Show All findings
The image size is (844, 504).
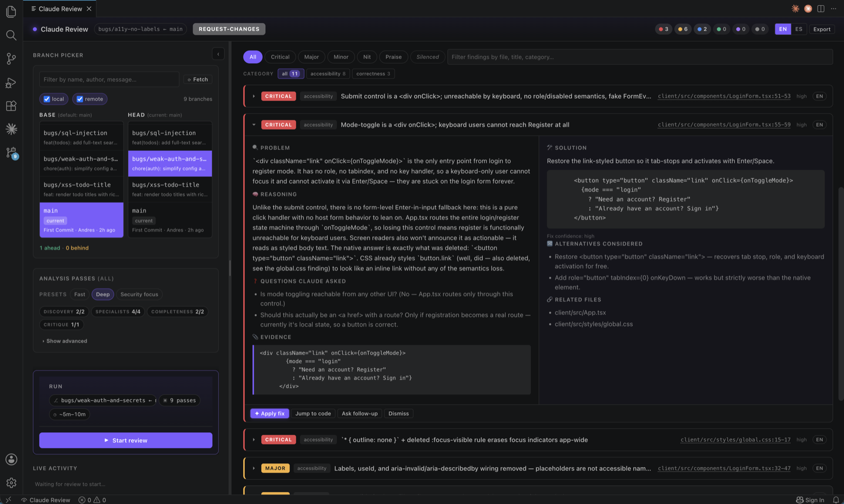pyautogui.click(x=253, y=57)
